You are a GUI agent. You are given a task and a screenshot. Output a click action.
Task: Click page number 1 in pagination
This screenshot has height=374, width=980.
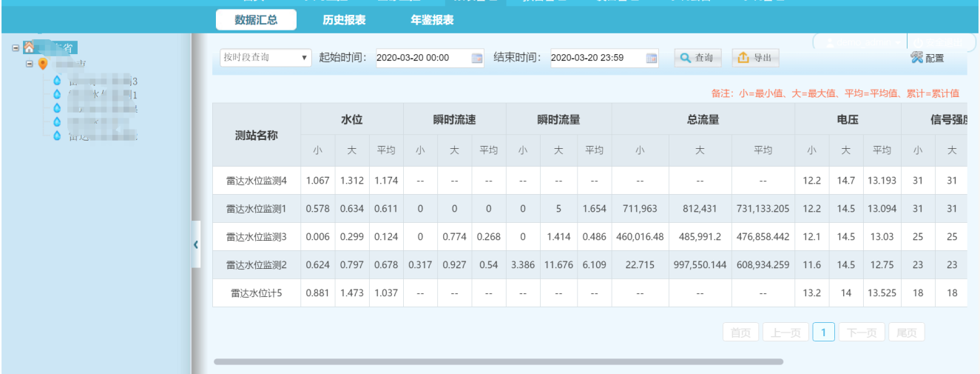823,333
